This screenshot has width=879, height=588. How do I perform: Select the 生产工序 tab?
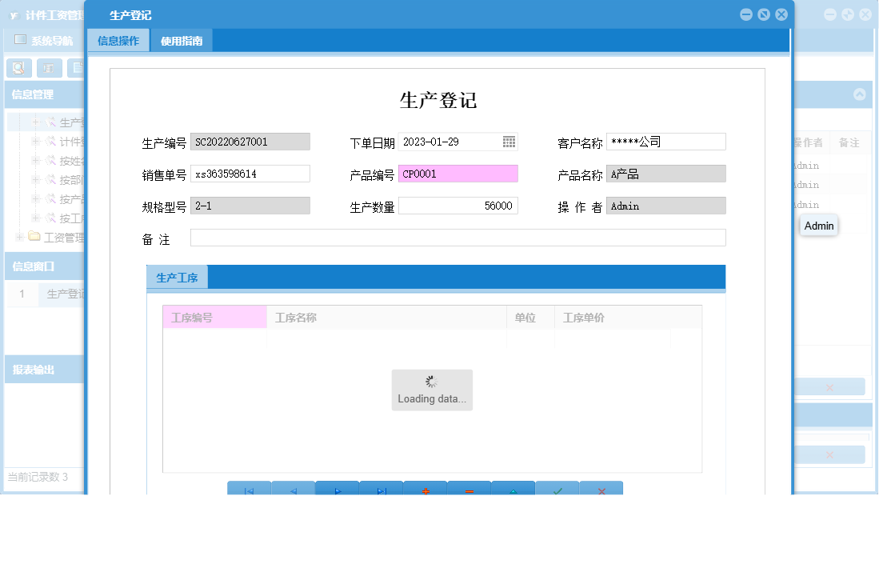pos(176,277)
